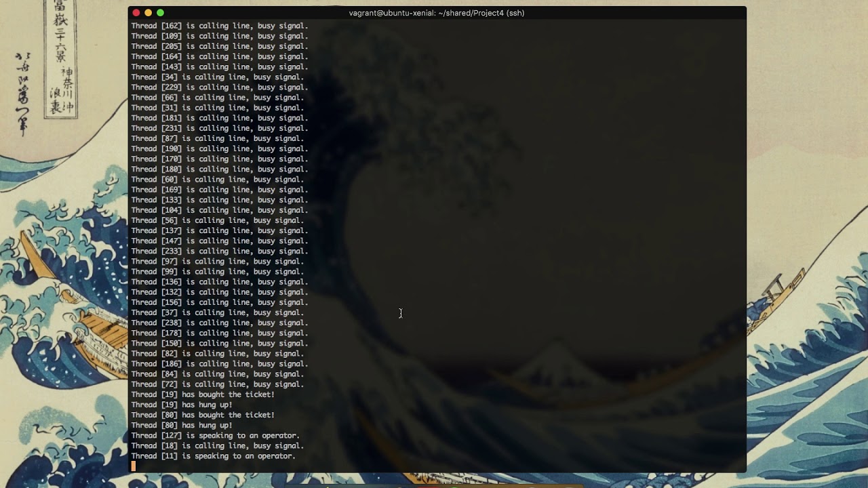
Task: Click line 'Thread [169] is calling line'
Action: tap(220, 190)
